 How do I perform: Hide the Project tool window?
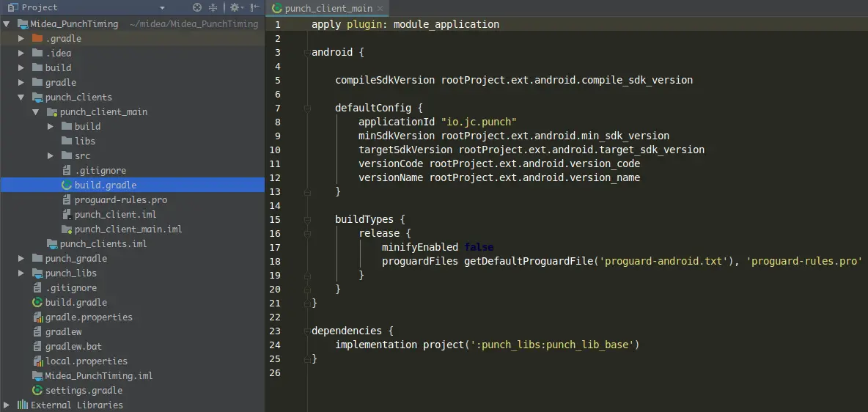point(254,8)
